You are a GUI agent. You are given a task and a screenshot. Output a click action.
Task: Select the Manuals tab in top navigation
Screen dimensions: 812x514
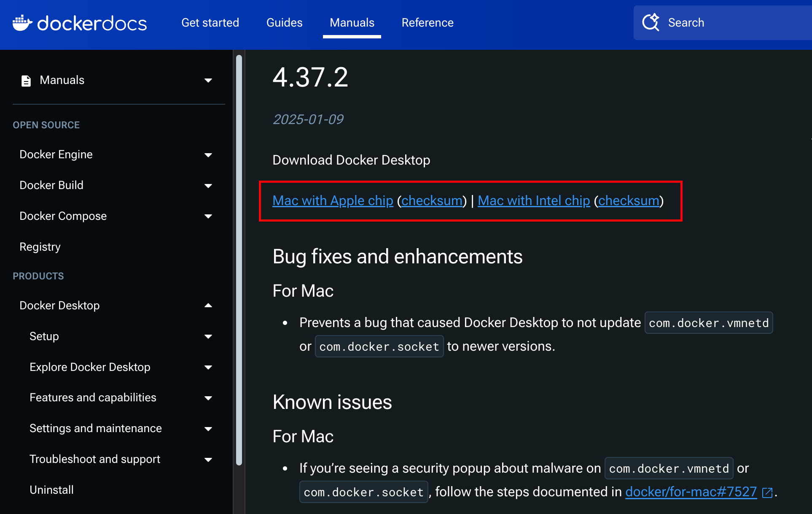352,22
